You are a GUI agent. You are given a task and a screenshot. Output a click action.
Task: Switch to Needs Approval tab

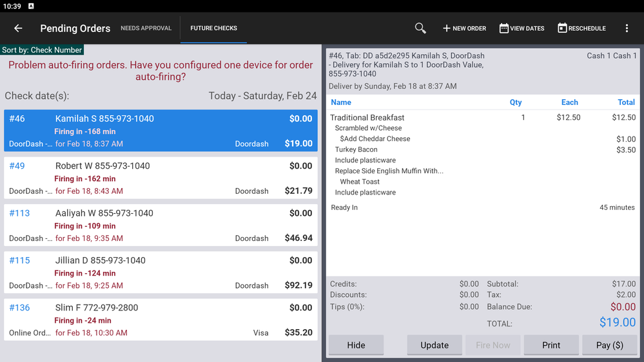(x=146, y=28)
